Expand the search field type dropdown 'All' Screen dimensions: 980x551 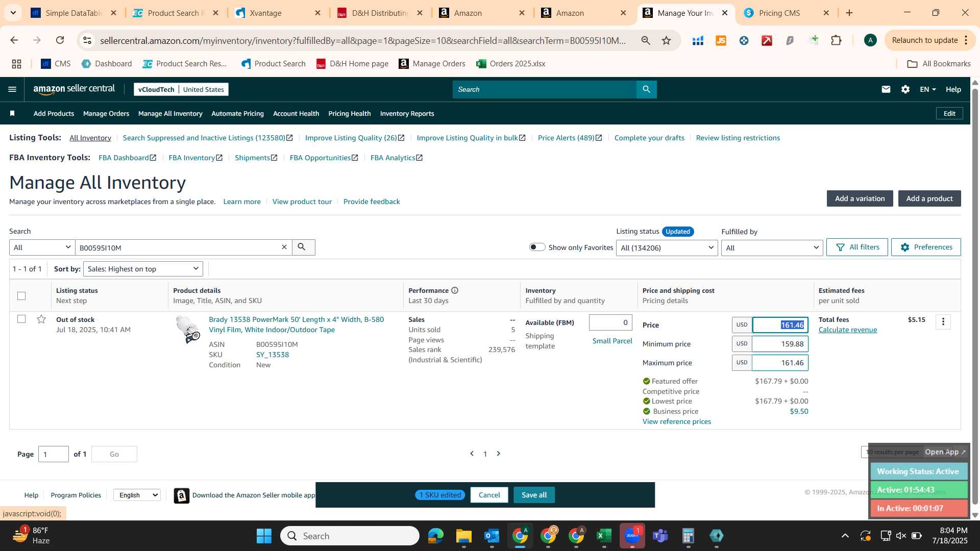(x=42, y=247)
